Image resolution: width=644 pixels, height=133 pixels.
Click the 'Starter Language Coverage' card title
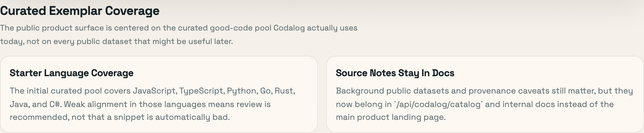tap(72, 73)
